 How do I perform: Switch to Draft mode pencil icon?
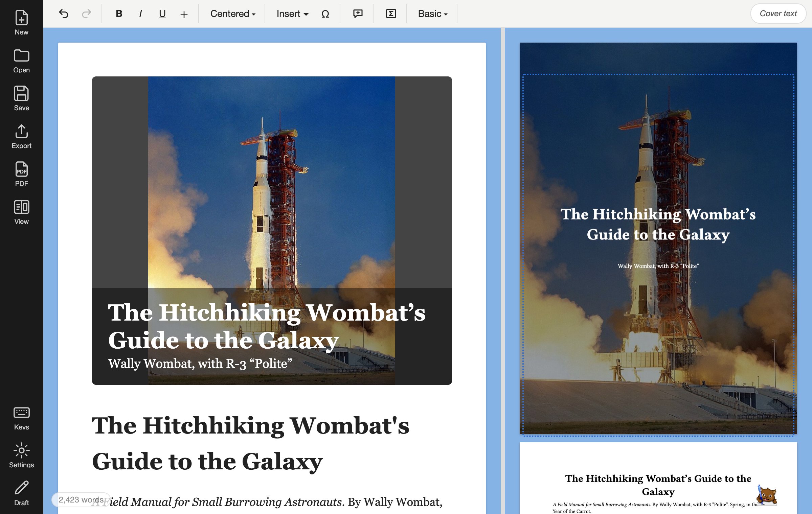(x=21, y=493)
